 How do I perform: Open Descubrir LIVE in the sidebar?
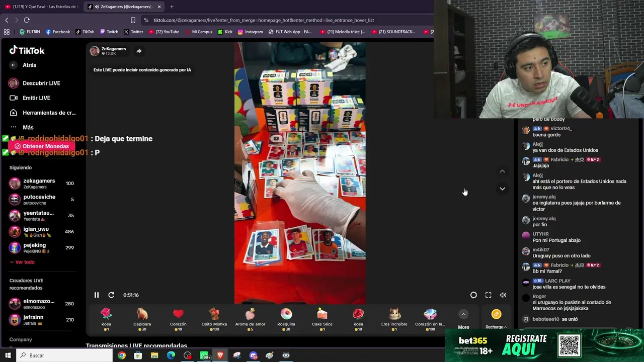click(x=35, y=83)
